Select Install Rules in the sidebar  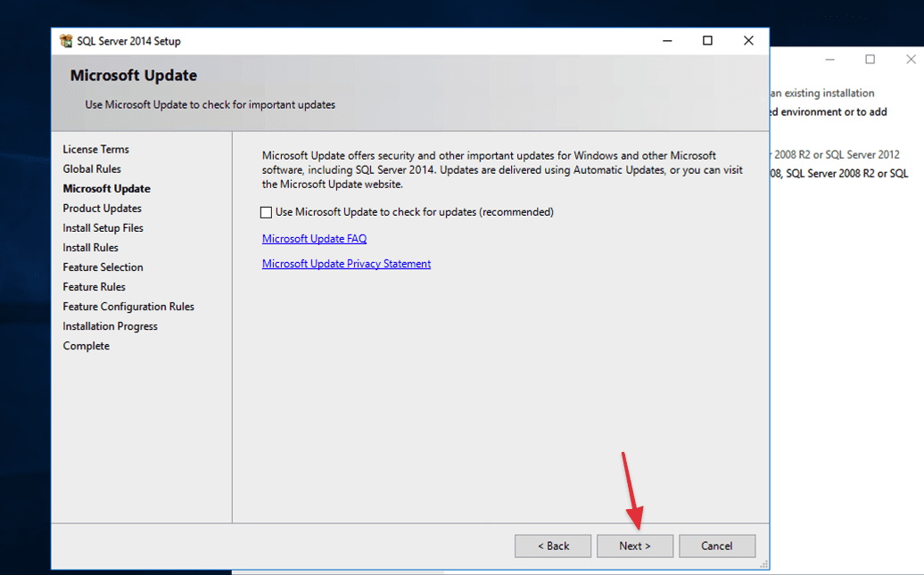tap(90, 247)
